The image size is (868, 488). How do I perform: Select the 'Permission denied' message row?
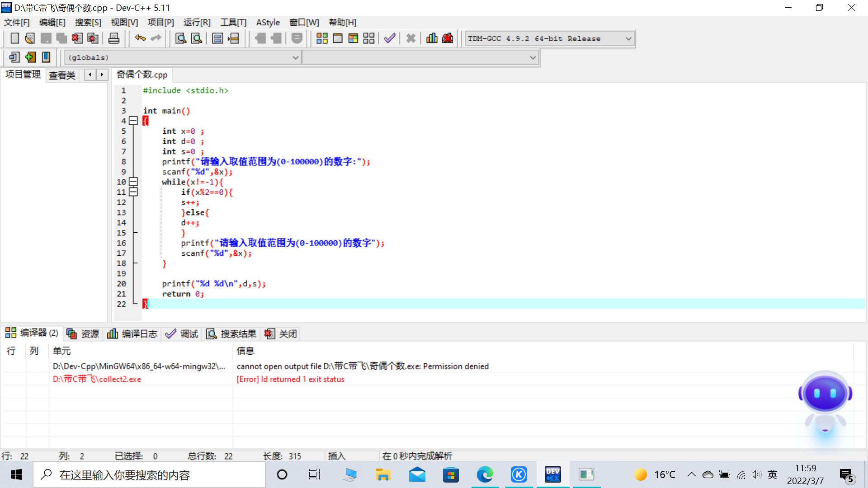point(427,366)
